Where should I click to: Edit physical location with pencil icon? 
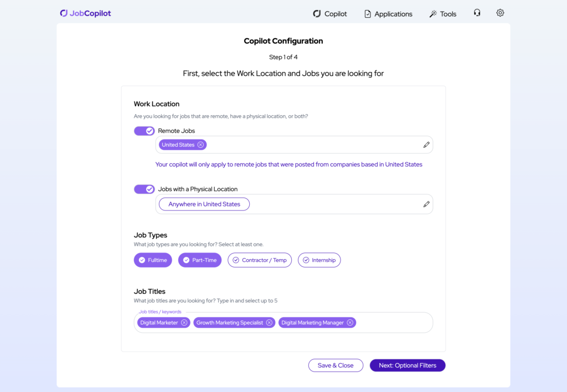point(426,204)
